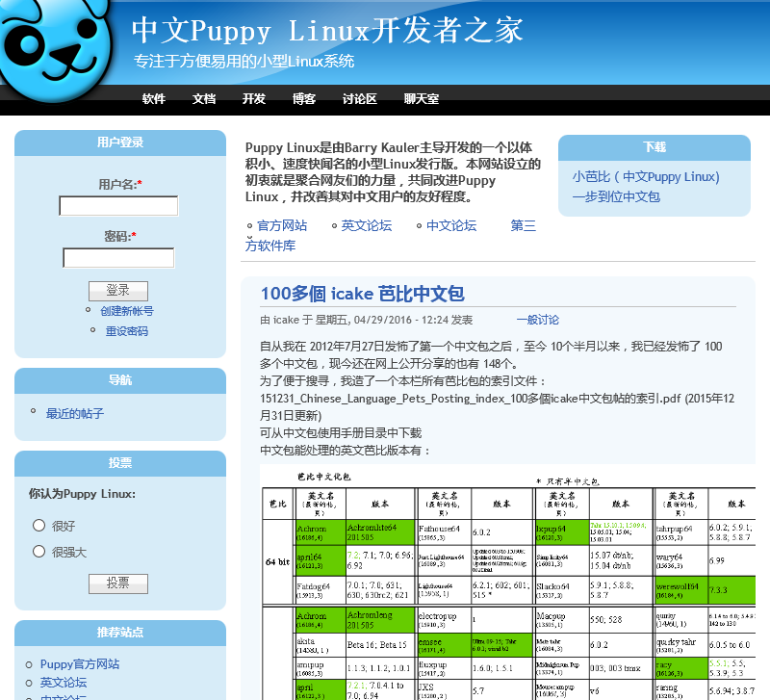770x700 pixels.
Task: Click the tahrpup64 cell in the table
Action: click(x=680, y=532)
